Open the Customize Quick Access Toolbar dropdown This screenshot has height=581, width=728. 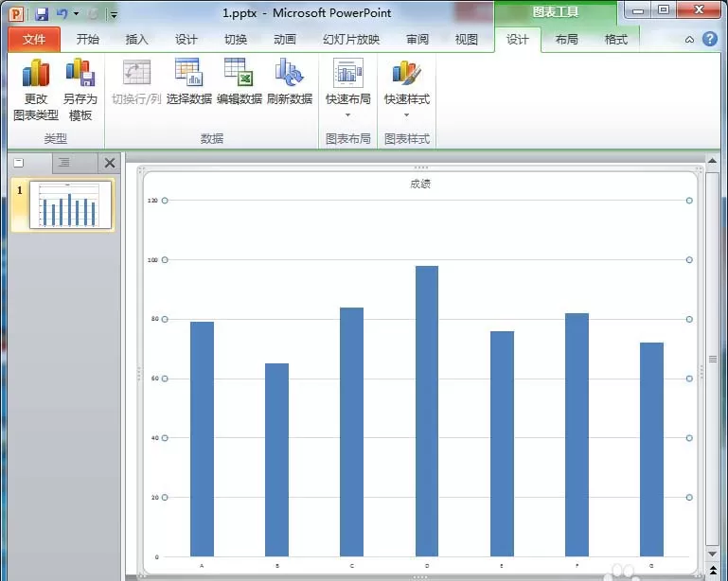coord(114,15)
